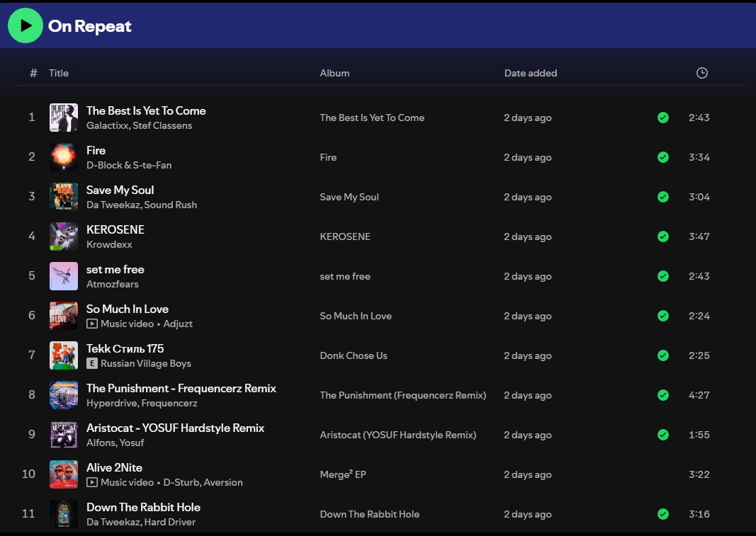756x536 pixels.
Task: Open album Aristocat (YOSUF Hardstyle Remix)
Action: point(397,435)
